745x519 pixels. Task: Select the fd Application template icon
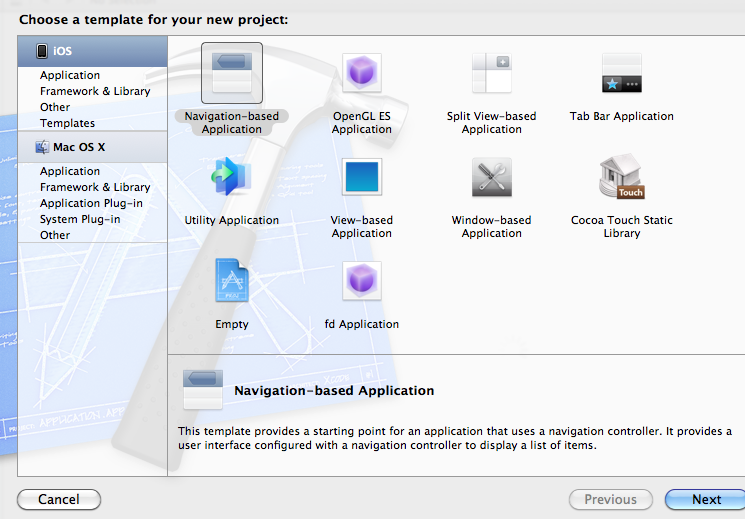362,280
